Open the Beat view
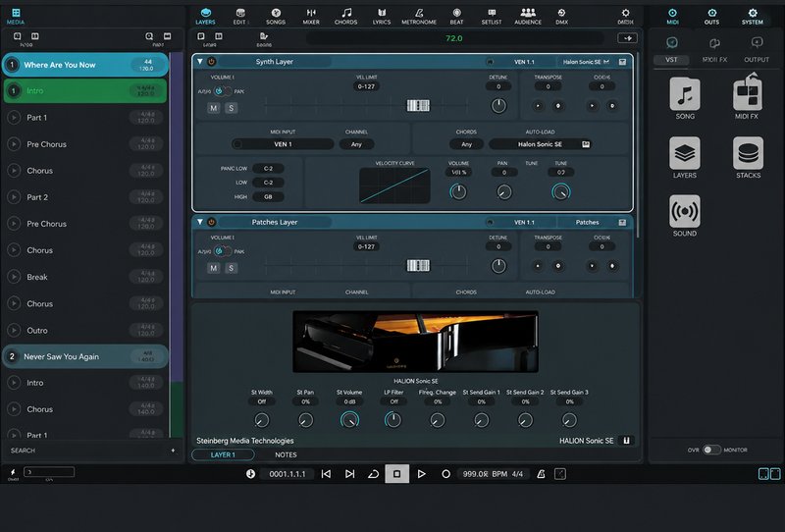Screen dimensions: 785x532 coord(456,16)
